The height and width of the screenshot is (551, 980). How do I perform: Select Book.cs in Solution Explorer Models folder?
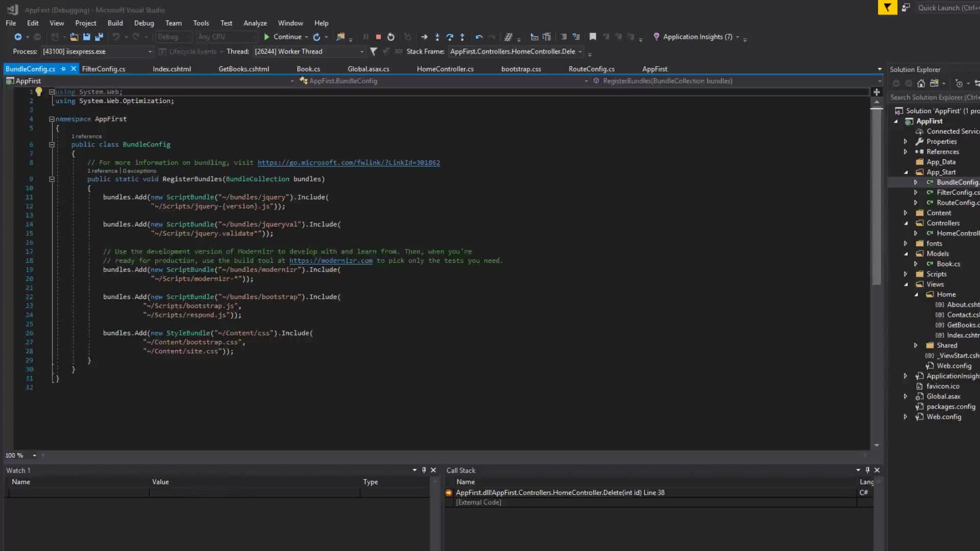point(948,264)
